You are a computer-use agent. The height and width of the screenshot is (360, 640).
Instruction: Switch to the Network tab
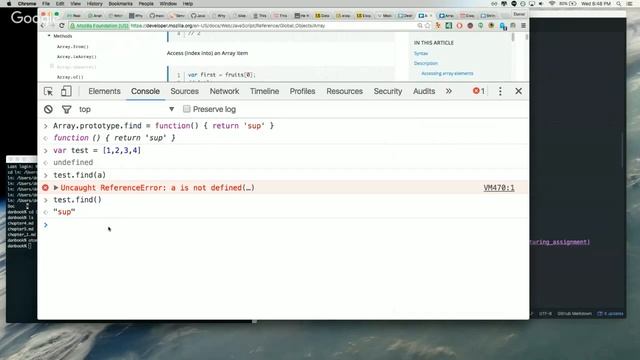pos(224,91)
